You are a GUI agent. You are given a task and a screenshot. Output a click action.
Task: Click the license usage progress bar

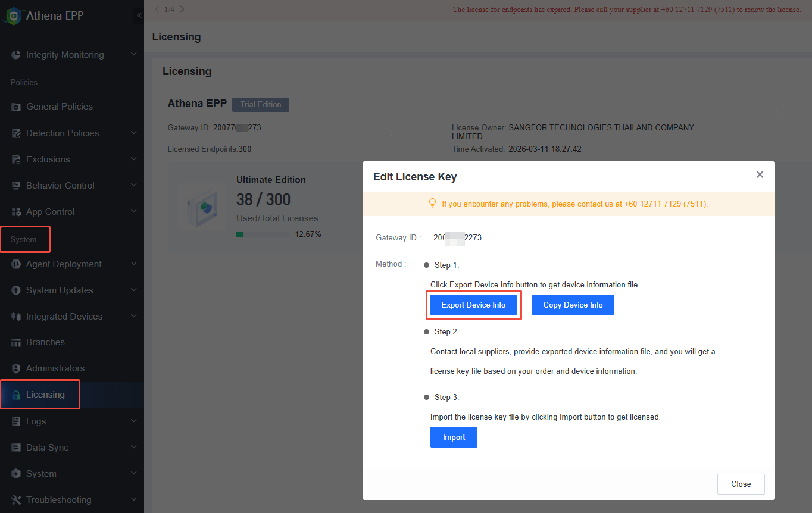click(263, 234)
